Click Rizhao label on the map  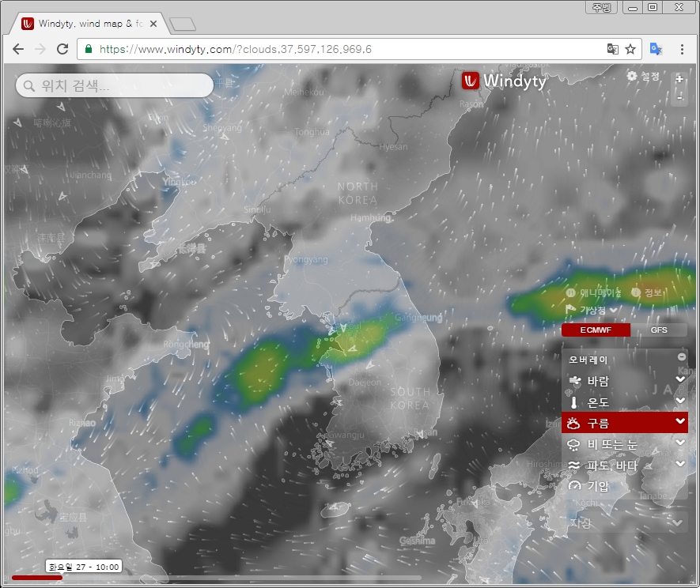coord(82,423)
